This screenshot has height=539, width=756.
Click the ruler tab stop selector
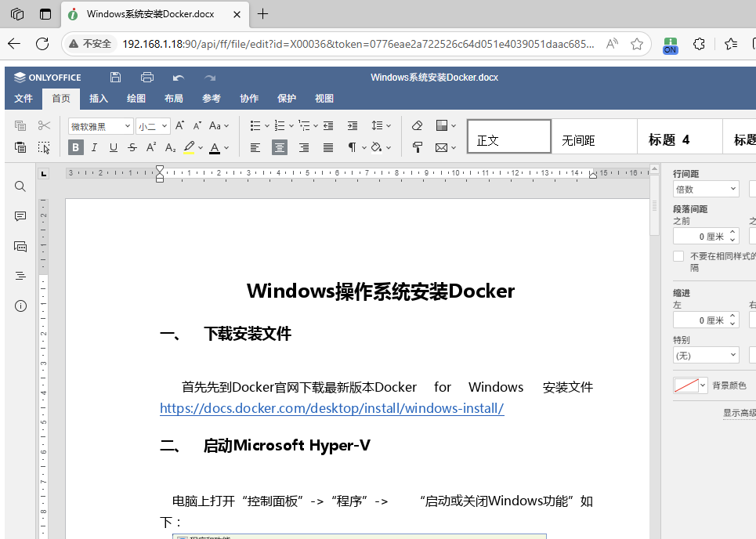pos(44,174)
